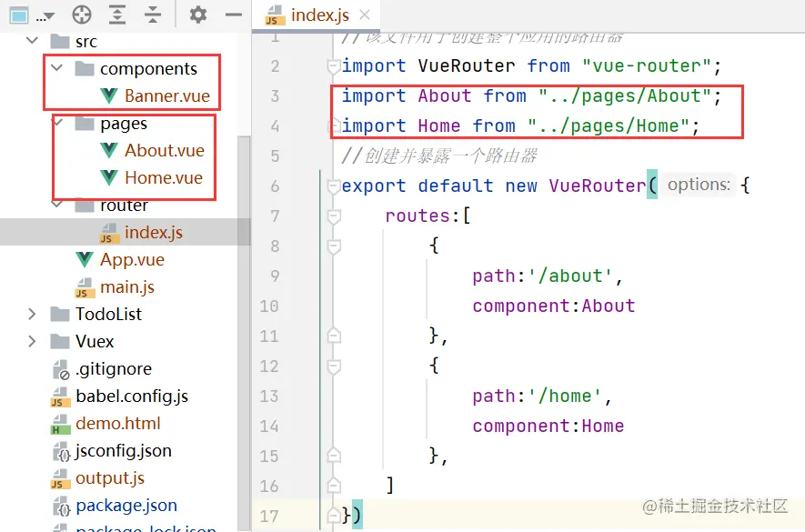Click the jsconfig.json file icon

click(61, 451)
